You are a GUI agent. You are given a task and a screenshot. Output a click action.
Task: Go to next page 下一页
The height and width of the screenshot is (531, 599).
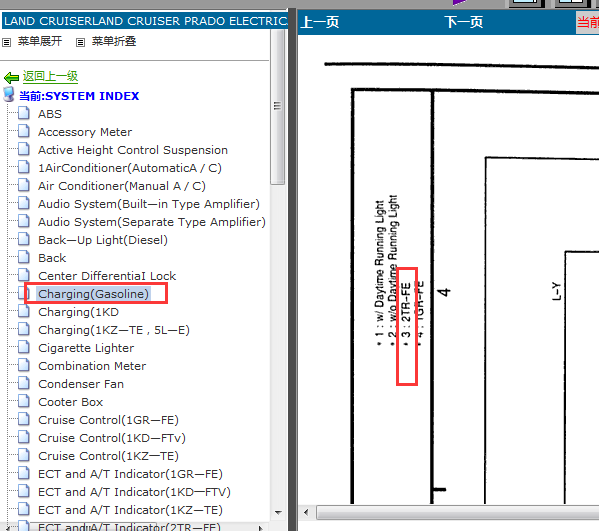click(464, 22)
